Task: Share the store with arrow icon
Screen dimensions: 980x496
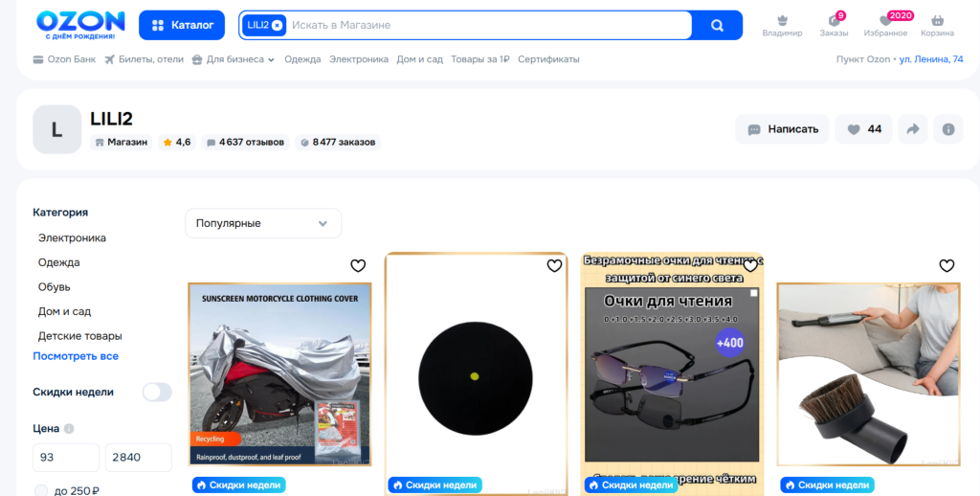Action: pyautogui.click(x=912, y=129)
